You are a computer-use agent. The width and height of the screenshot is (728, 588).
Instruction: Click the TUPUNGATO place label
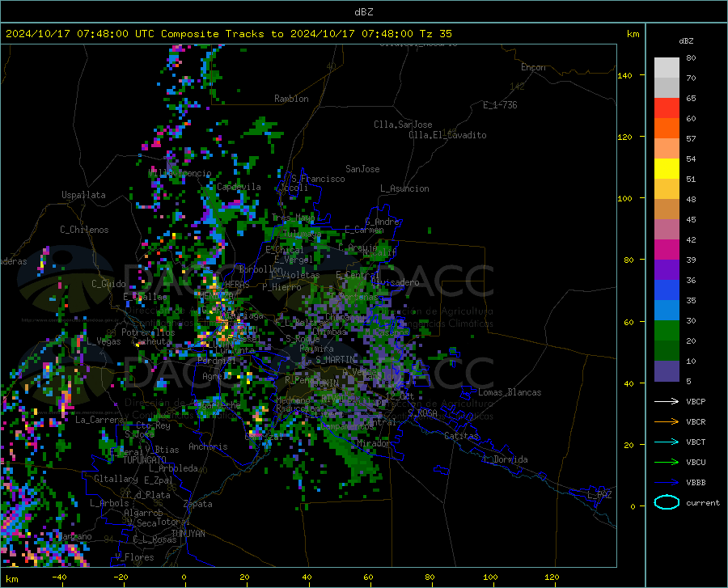coord(145,460)
